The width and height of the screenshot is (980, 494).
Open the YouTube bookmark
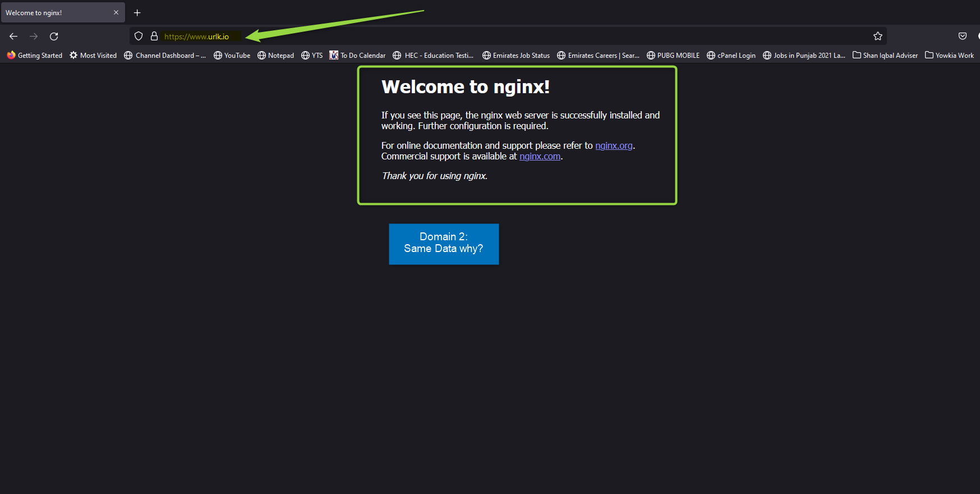232,56
